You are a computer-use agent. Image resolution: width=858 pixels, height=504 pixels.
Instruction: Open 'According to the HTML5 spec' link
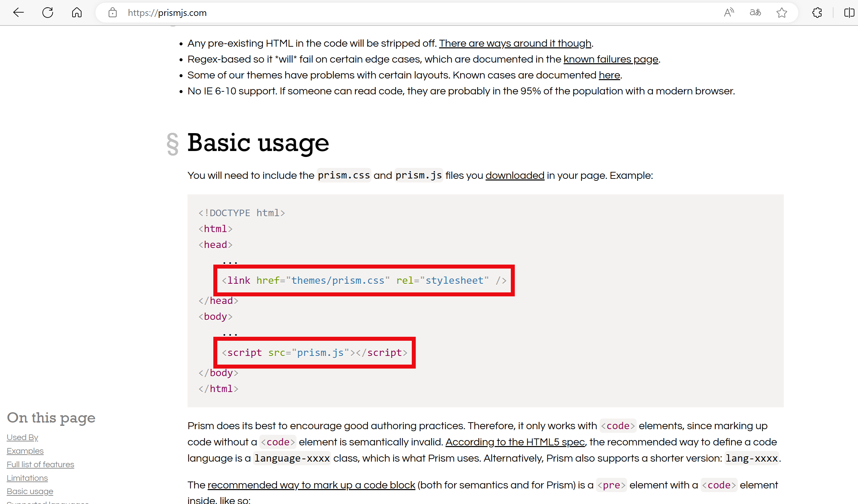pyautogui.click(x=515, y=442)
